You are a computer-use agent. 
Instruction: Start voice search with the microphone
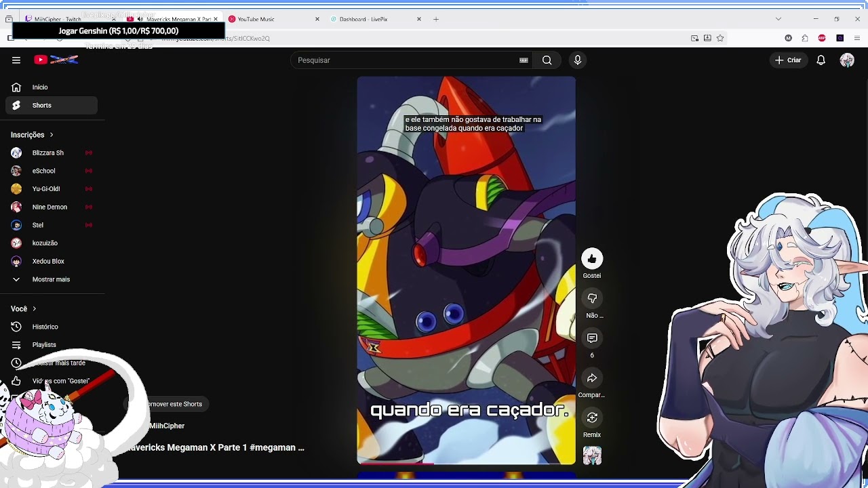point(578,60)
